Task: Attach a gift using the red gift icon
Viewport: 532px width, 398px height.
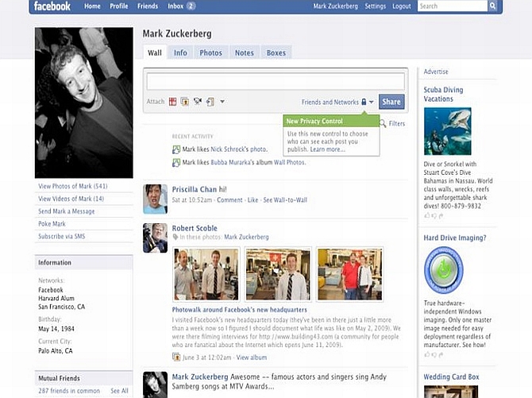Action: pyautogui.click(x=172, y=102)
